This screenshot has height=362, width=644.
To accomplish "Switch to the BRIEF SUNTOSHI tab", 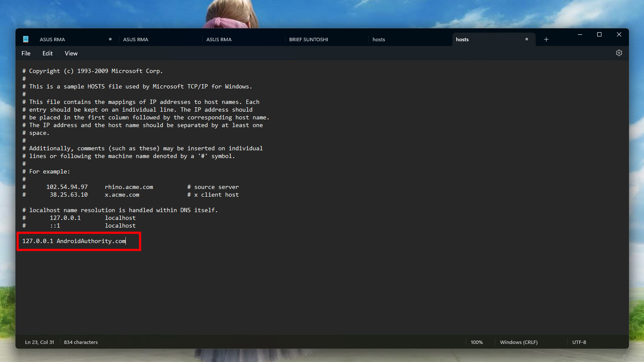I will tap(308, 40).
